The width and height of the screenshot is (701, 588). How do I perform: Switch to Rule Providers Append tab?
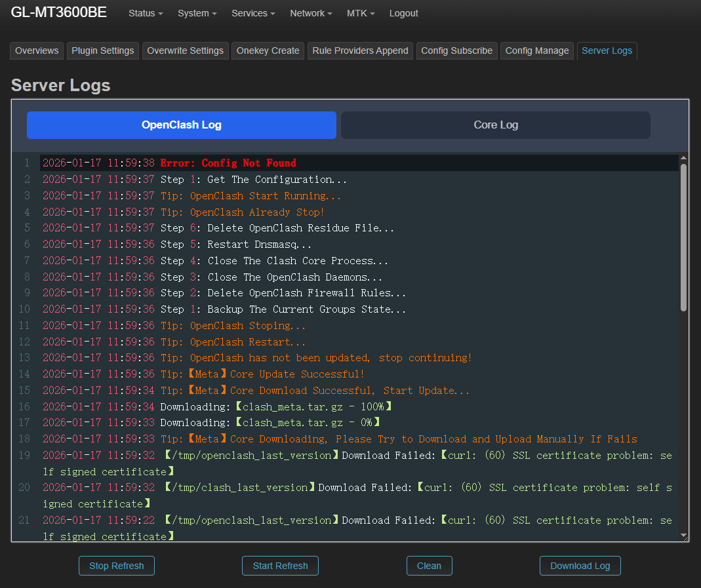pos(360,50)
